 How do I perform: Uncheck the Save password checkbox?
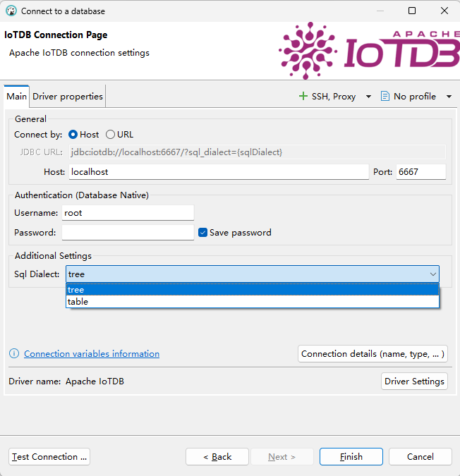203,233
